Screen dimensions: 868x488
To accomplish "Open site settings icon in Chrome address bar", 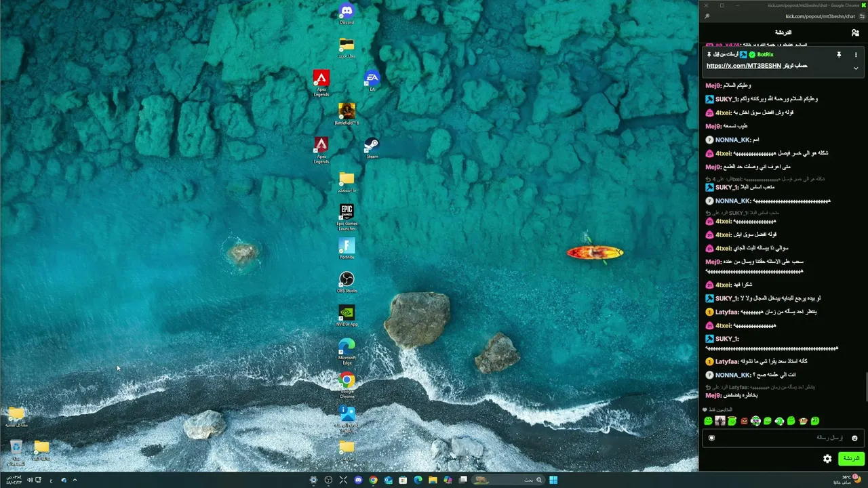I will pyautogui.click(x=861, y=16).
